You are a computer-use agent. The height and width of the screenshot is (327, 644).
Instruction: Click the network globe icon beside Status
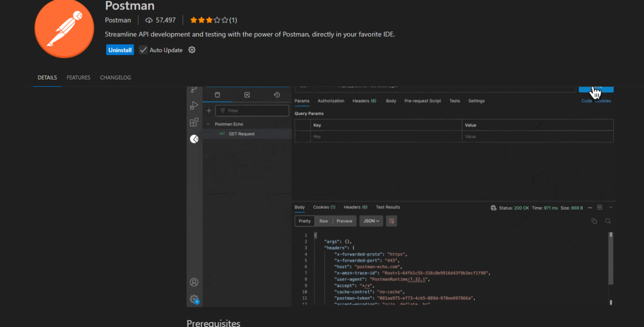coord(494,208)
